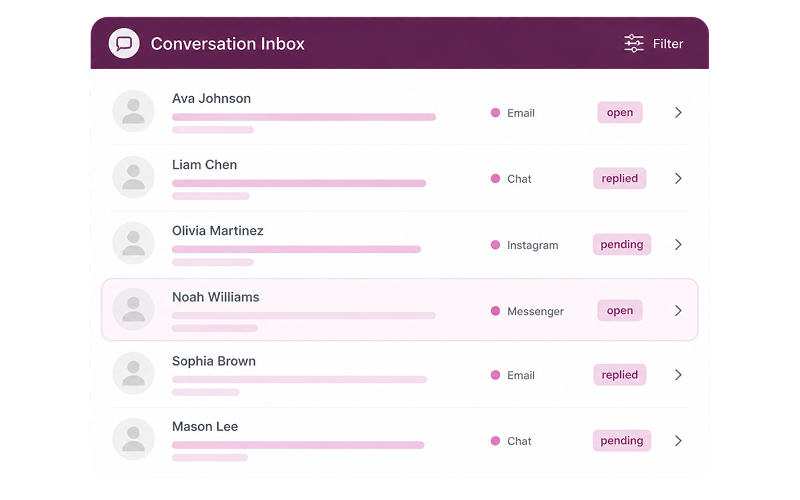This screenshot has width=800, height=500.
Task: Click the Email label in Ava Johnson's row
Action: coord(521,113)
